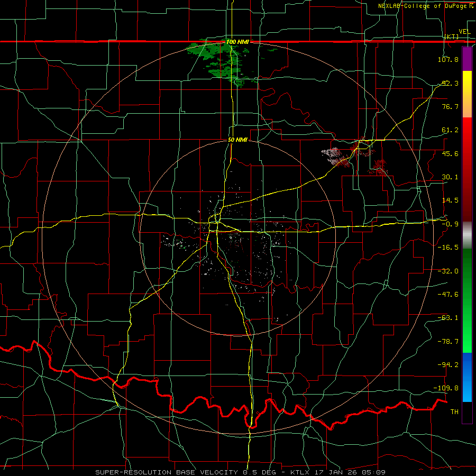Click the TH label below the scale
The height and width of the screenshot is (476, 476).
[x=454, y=412]
